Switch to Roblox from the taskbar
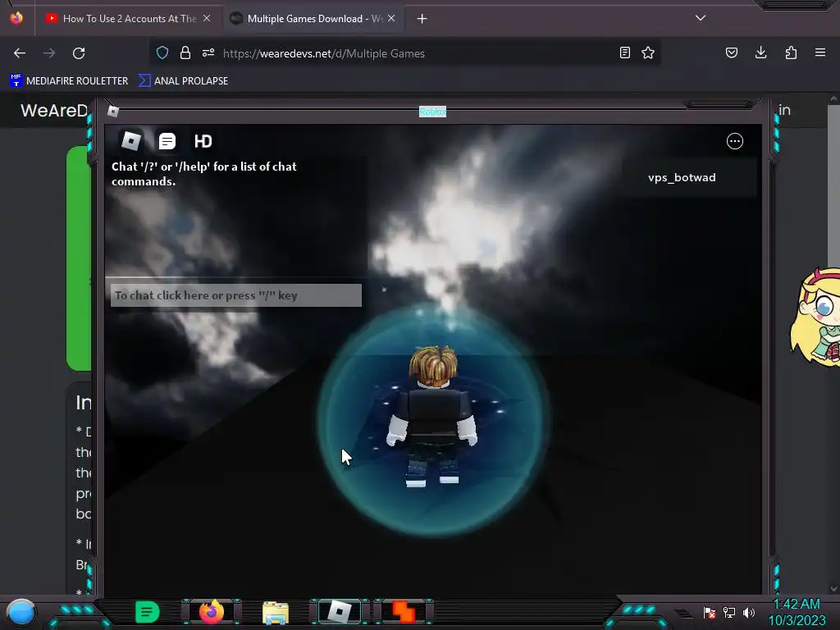The width and height of the screenshot is (840, 630). [340, 612]
